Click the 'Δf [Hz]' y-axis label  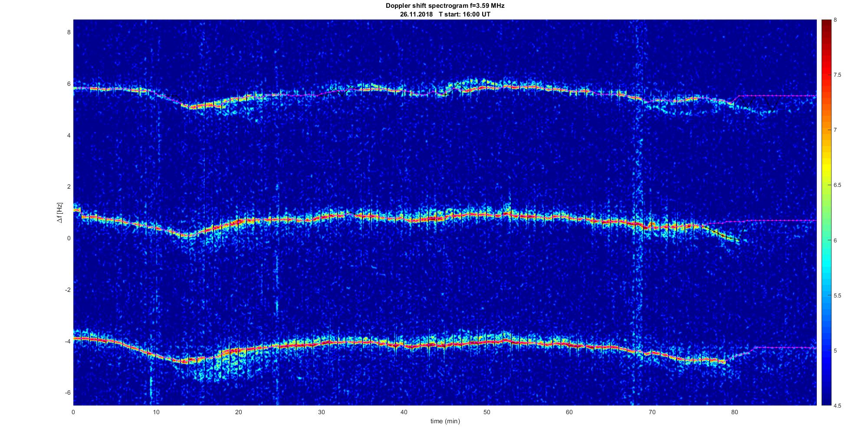click(x=59, y=213)
